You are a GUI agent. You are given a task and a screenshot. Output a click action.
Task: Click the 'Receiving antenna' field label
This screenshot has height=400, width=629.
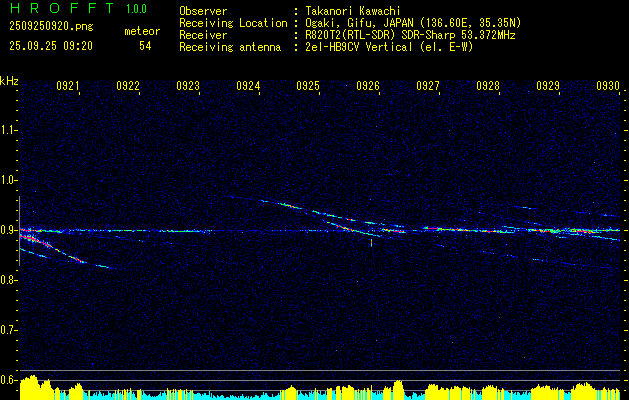click(x=230, y=47)
